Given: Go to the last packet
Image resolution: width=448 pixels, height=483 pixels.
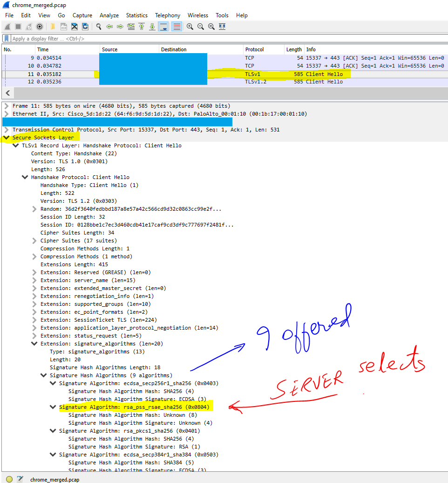Looking at the screenshot, I should pyautogui.click(x=152, y=27).
